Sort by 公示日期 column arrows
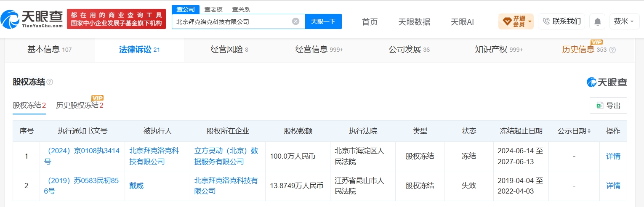Viewport: 644px width, 207px height. point(589,131)
